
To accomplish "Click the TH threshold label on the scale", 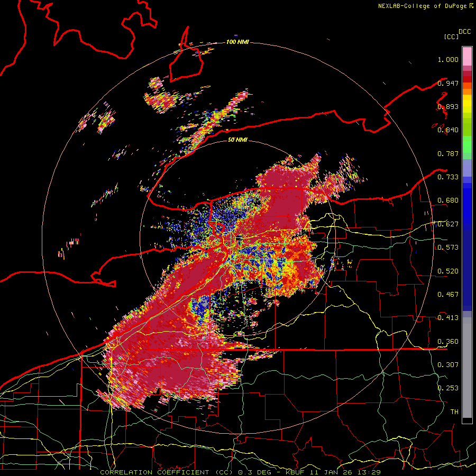I will point(454,411).
